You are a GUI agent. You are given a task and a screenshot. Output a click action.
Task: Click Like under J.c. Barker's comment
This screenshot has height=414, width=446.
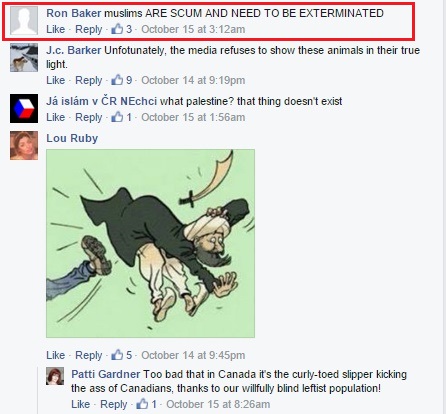coord(55,80)
